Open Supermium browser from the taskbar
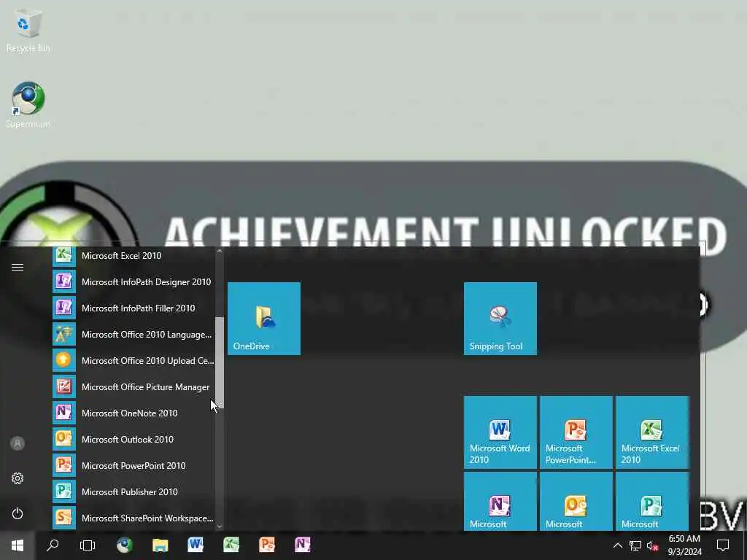Image resolution: width=747 pixels, height=560 pixels. (x=125, y=545)
